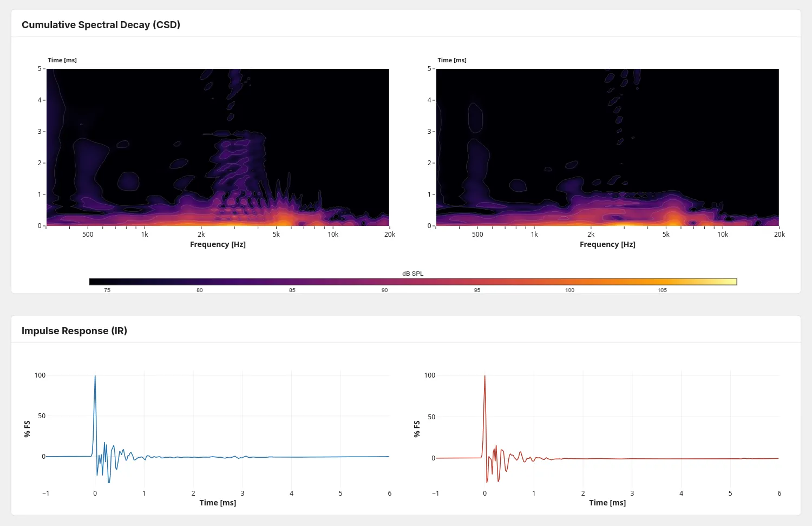This screenshot has width=812, height=526.
Task: Click the −1 ms tick on the blue IR chart
Action: pos(45,493)
